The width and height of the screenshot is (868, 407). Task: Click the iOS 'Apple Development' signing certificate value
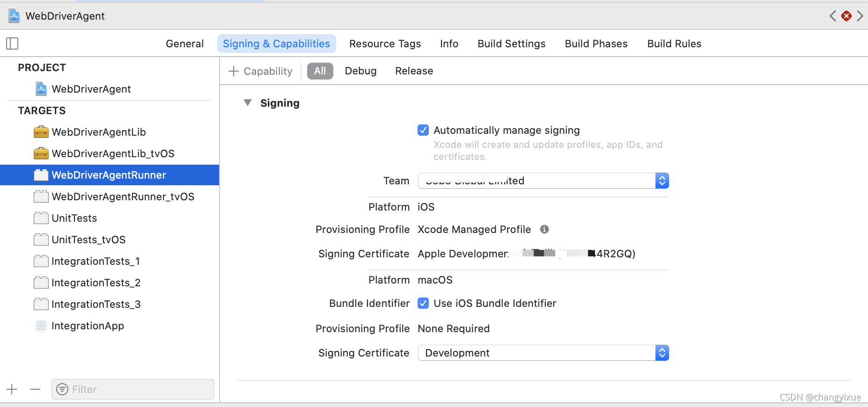(x=527, y=254)
